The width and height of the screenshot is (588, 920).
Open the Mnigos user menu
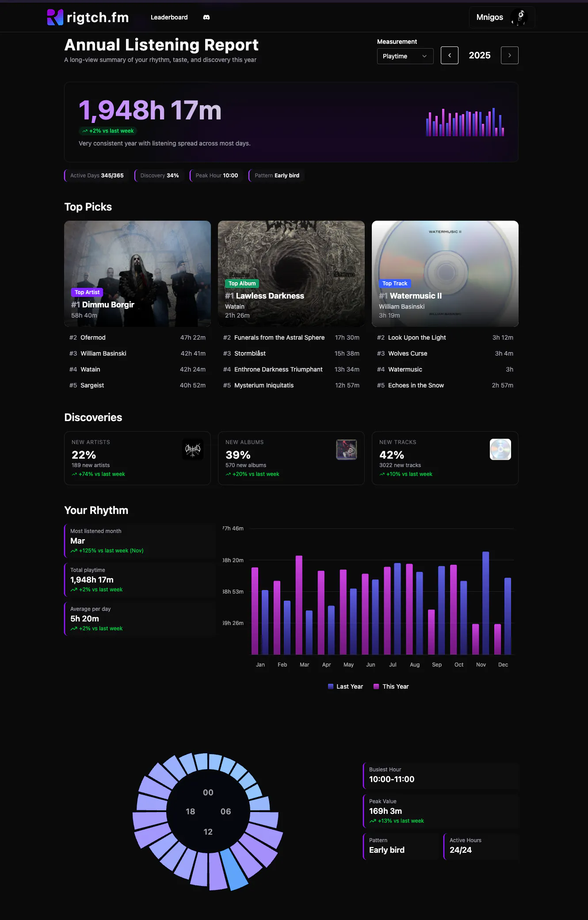click(502, 17)
